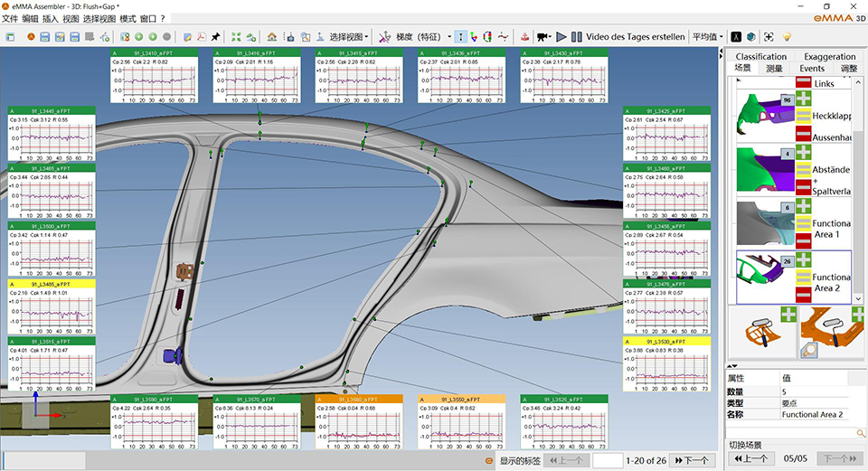Pause playback with the pause button
This screenshot has height=471, width=868.
pos(577,37)
